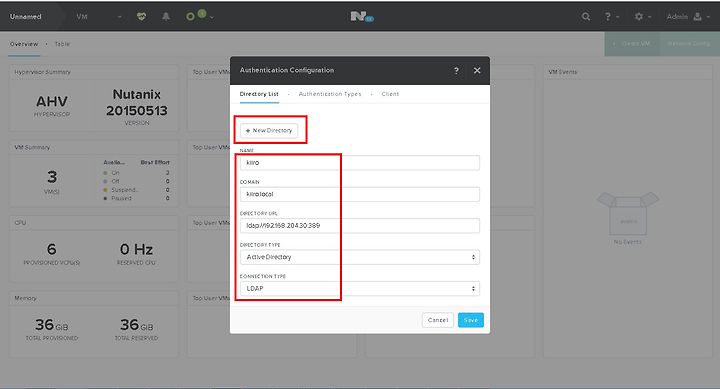Click the 6 provisioned vCPUs value
Screen dimensions: 720x389
[x=51, y=249]
